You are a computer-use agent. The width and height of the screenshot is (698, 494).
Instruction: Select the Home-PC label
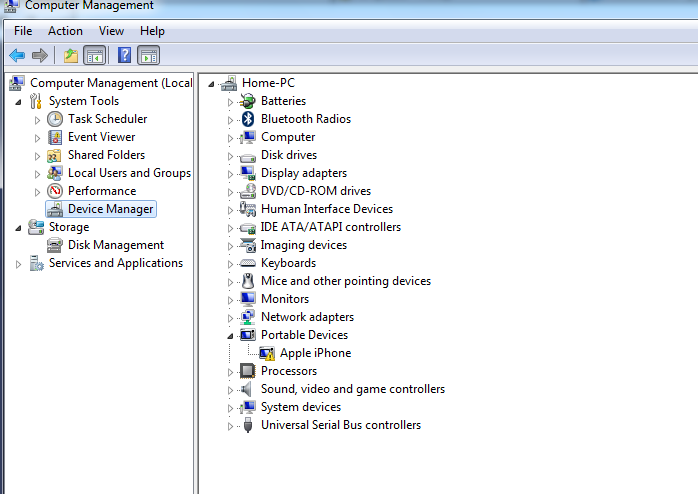268,83
